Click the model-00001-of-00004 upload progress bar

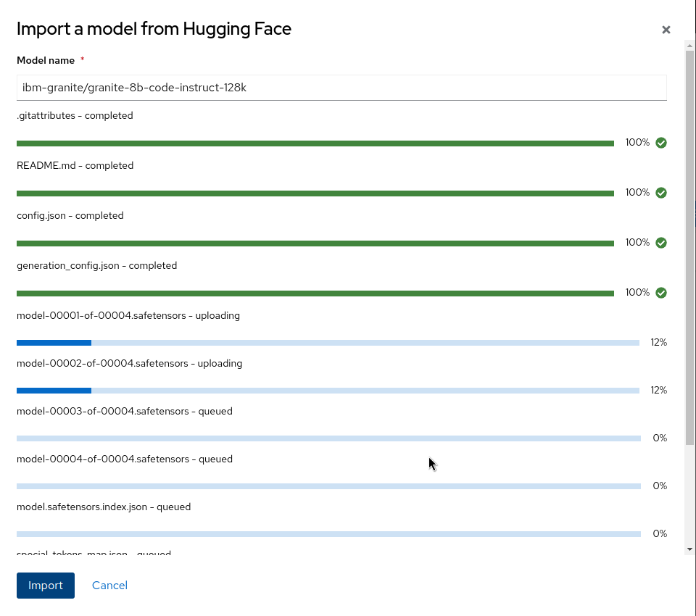328,343
